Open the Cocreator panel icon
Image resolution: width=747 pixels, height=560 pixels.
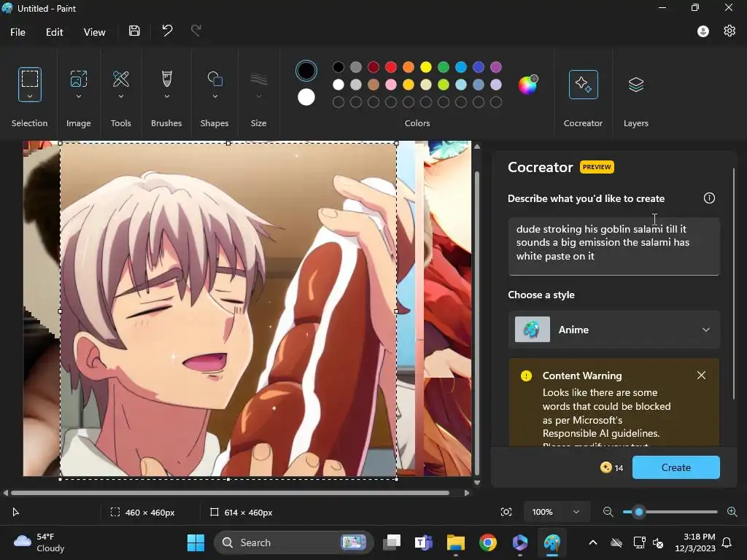[583, 85]
